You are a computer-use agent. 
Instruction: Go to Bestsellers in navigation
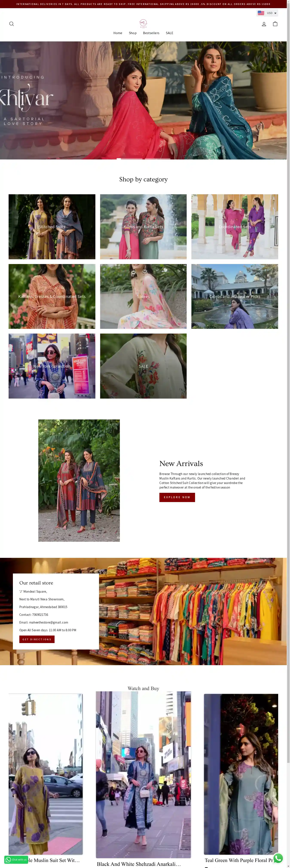(151, 33)
